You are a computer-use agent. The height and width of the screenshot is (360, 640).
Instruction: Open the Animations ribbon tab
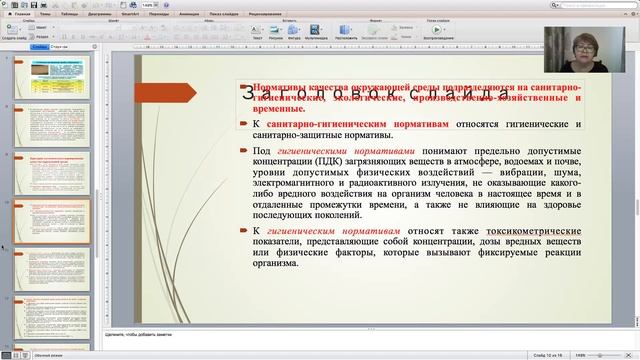[189, 14]
